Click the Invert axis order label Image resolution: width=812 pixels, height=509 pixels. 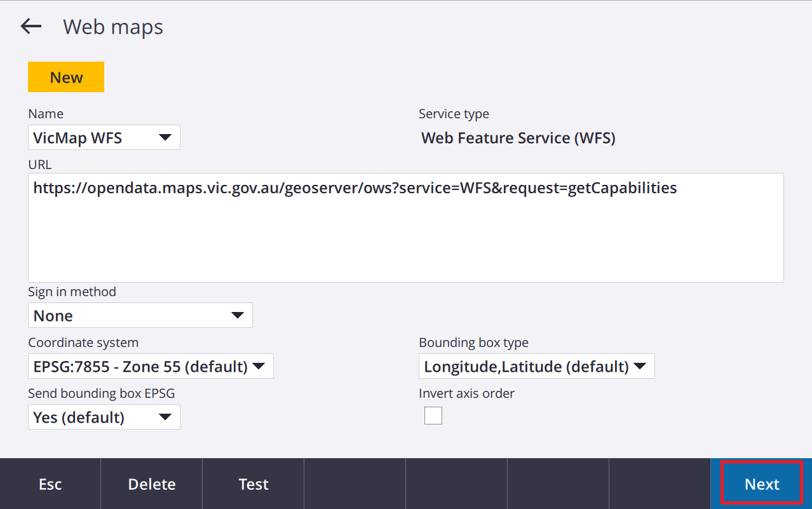click(466, 393)
